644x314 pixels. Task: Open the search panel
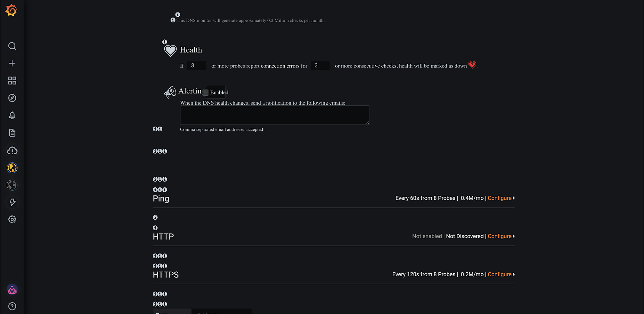tap(12, 46)
